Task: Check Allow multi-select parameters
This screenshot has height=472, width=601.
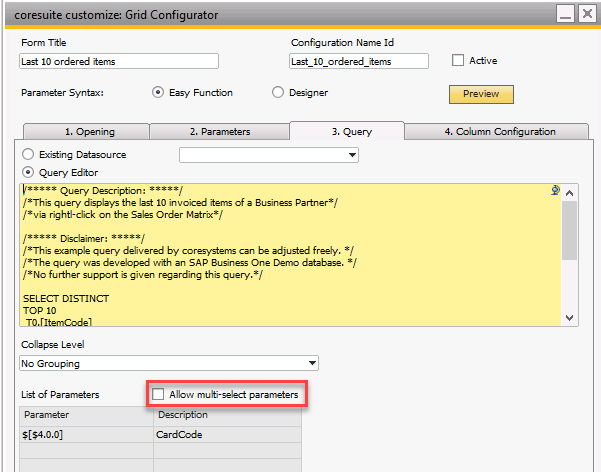Action: 158,394
